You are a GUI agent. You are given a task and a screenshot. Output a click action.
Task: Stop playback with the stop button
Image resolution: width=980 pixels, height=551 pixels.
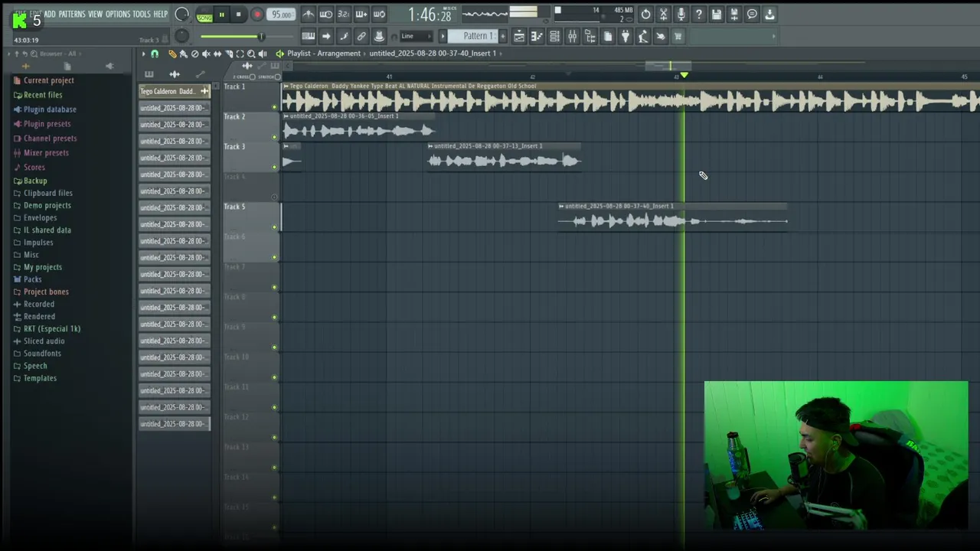(x=238, y=14)
